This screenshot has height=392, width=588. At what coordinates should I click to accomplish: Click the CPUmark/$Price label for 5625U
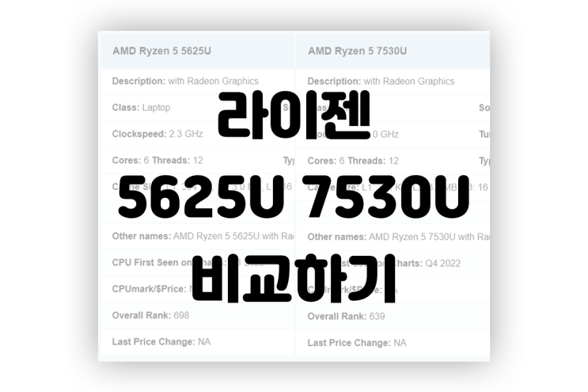[x=149, y=289]
